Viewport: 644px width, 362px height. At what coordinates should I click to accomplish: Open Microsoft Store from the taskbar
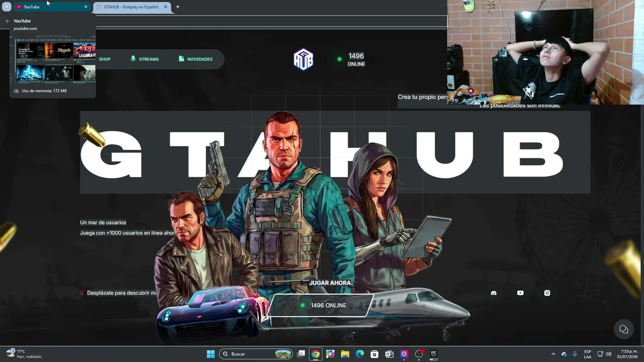[374, 354]
